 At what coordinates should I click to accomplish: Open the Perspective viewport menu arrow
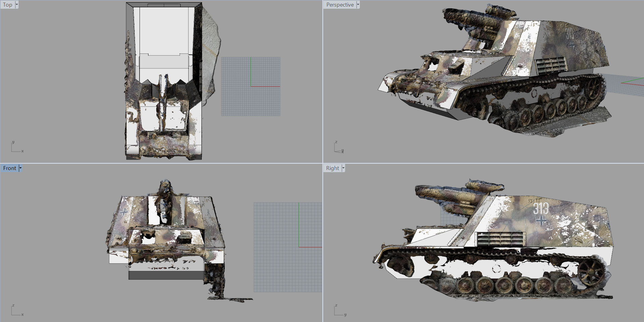358,5
